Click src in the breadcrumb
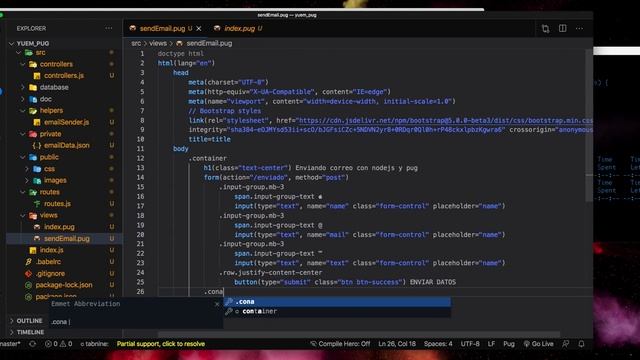Viewport: 640px width, 360px height. coord(136,43)
